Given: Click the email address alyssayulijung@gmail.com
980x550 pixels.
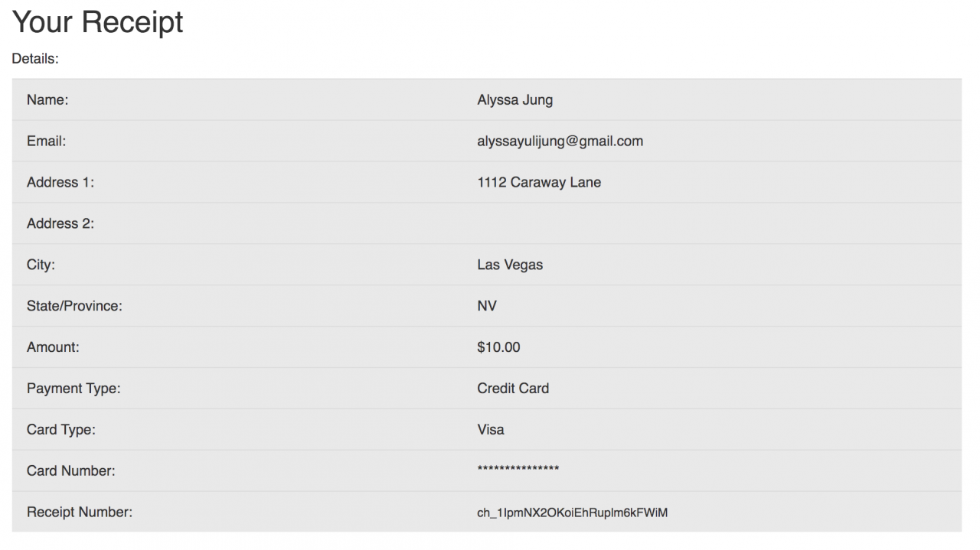Looking at the screenshot, I should [x=560, y=141].
